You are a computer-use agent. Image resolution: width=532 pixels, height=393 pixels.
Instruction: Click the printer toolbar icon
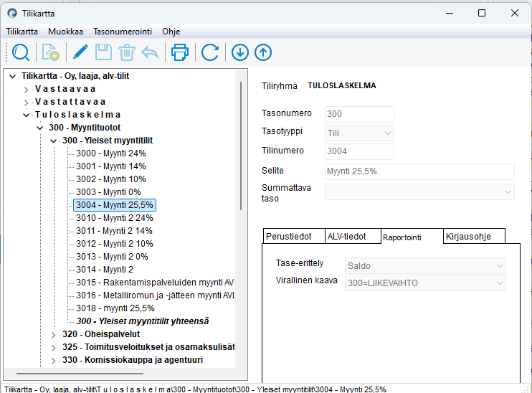click(x=180, y=52)
